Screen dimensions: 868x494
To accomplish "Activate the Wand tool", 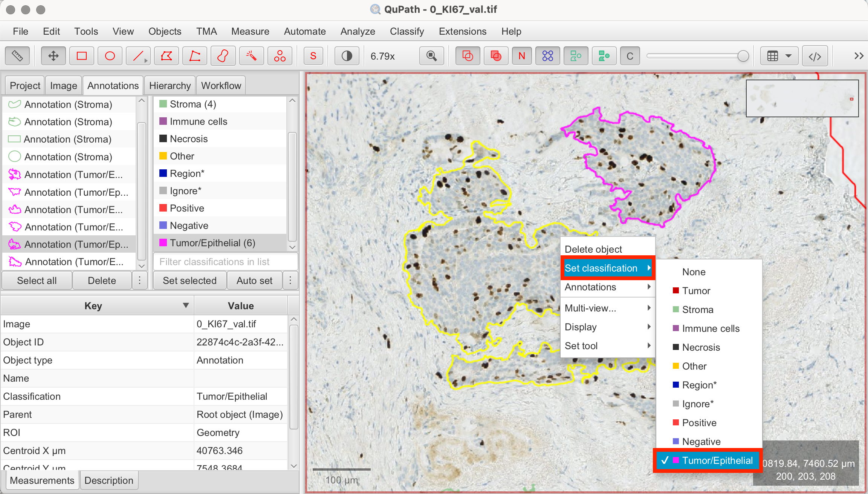I will coord(251,55).
